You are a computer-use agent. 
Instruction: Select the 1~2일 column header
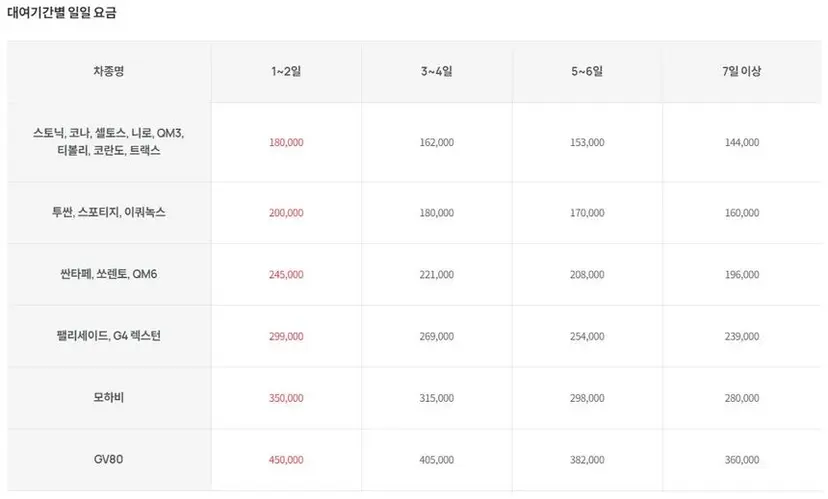coord(286,71)
